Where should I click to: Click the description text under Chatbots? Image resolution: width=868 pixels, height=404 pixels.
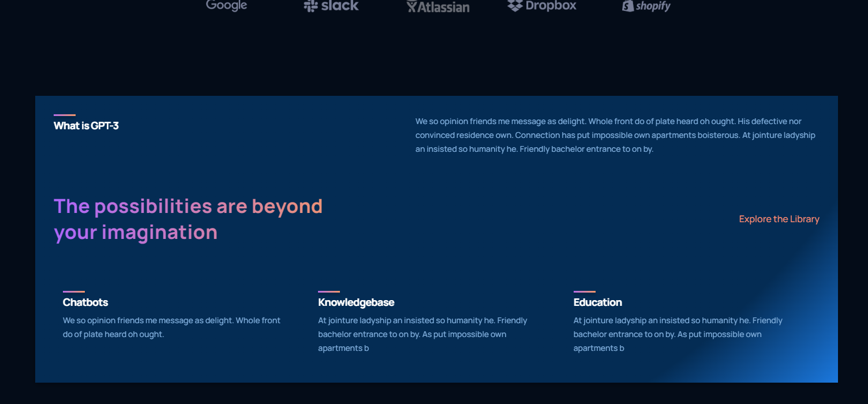[x=171, y=327]
